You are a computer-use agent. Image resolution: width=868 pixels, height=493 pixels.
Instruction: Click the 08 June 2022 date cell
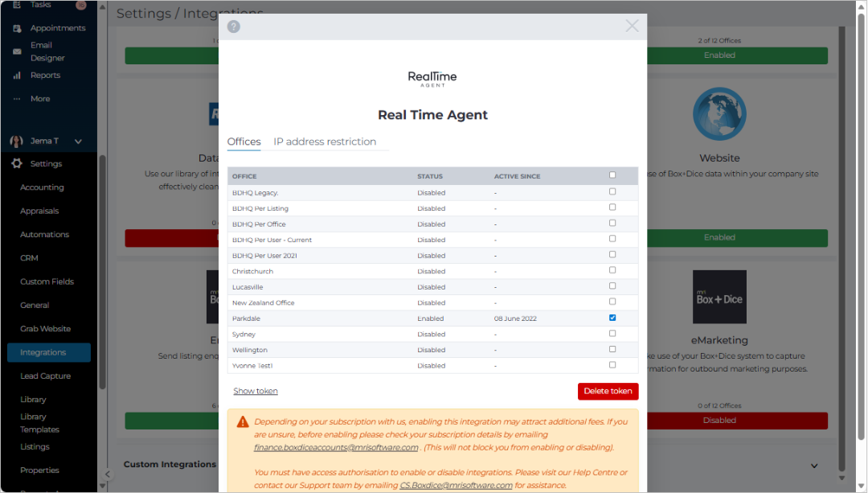(x=515, y=318)
